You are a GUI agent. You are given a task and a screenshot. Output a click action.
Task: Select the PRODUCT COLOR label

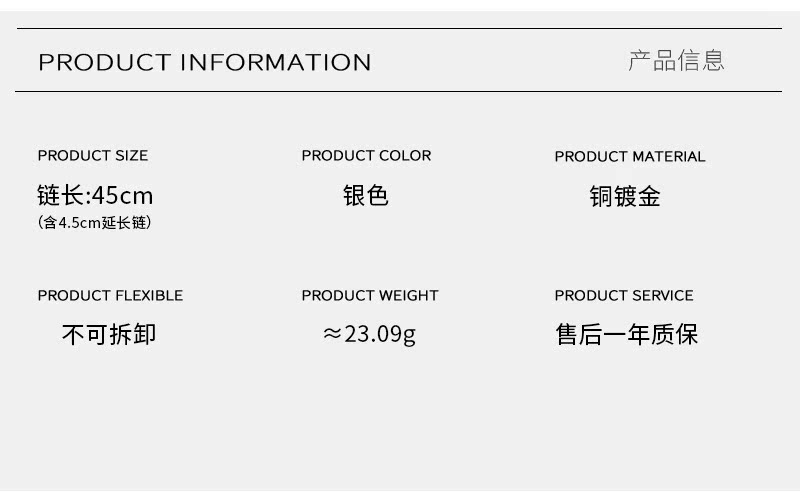366,155
